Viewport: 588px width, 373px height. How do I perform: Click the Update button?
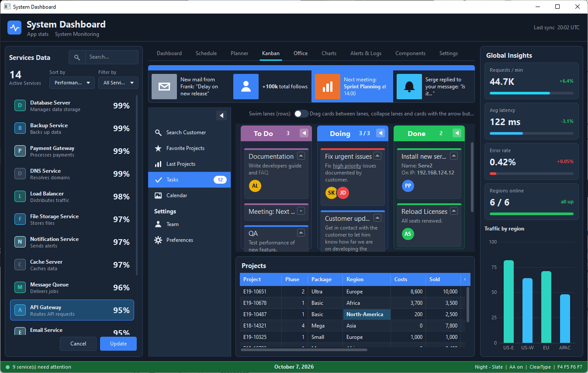point(118,344)
